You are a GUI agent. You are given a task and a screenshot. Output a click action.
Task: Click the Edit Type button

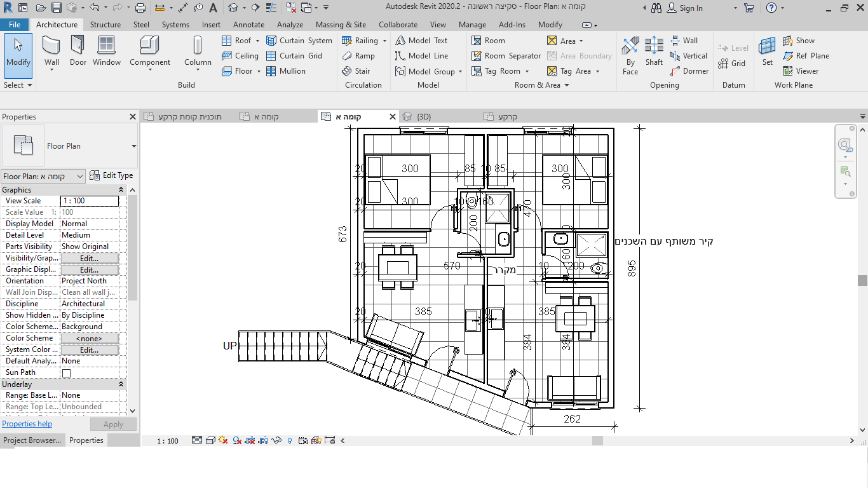click(x=111, y=176)
